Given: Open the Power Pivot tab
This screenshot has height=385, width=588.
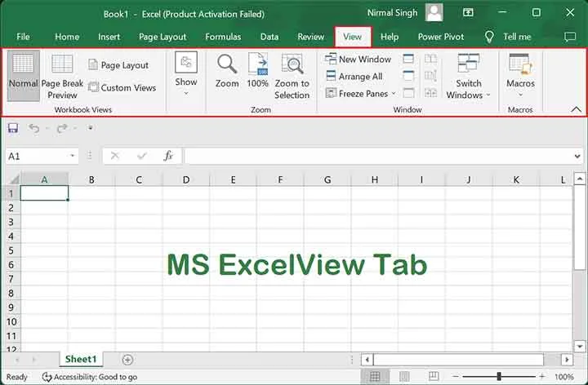Looking at the screenshot, I should [x=441, y=37].
